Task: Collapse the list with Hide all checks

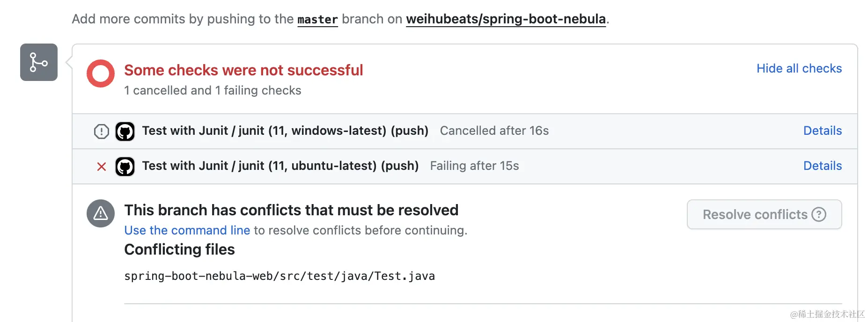Action: click(x=799, y=68)
